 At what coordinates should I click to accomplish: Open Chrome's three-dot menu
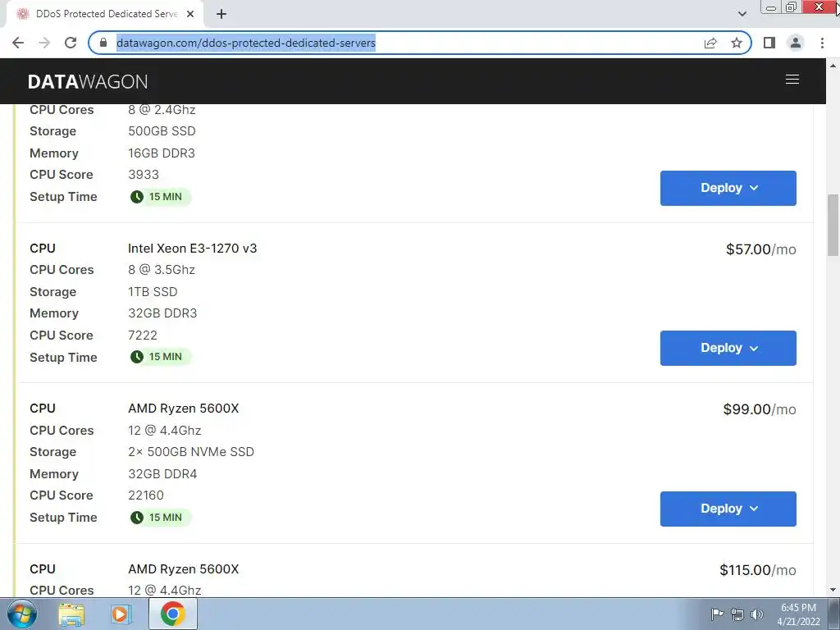(822, 43)
